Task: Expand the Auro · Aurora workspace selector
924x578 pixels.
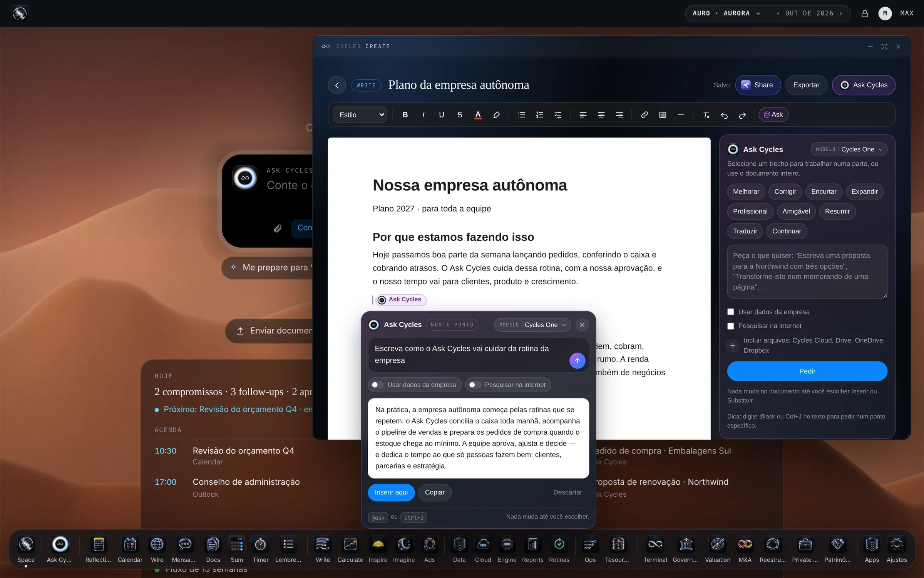Action: click(x=726, y=13)
